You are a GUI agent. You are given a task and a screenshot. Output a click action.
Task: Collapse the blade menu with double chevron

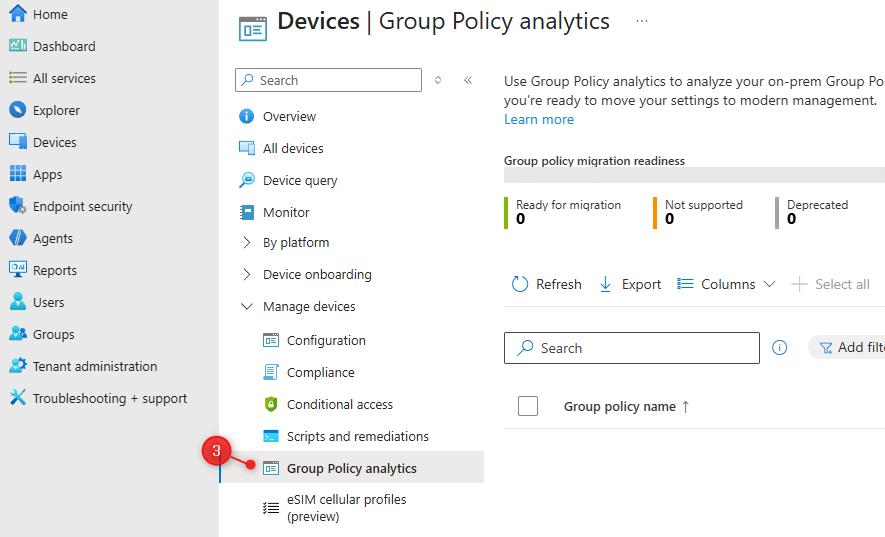468,80
